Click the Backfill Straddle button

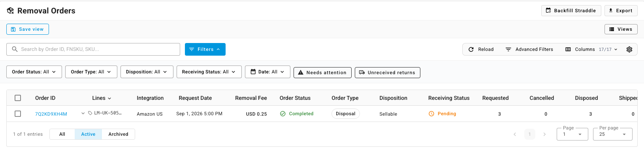coord(571,11)
